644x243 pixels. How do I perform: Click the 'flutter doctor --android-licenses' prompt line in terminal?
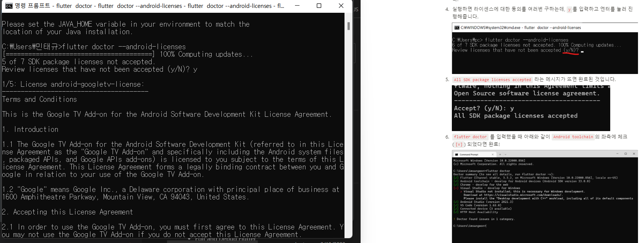94,47
